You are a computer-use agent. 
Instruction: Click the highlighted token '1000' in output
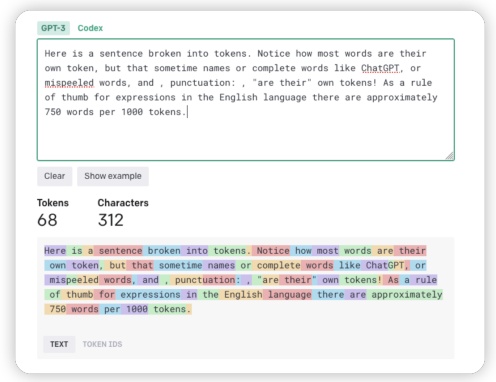pyautogui.click(x=135, y=309)
